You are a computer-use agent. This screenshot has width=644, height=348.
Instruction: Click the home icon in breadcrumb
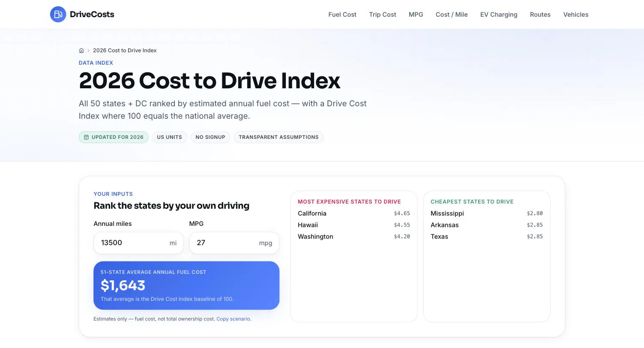click(81, 50)
